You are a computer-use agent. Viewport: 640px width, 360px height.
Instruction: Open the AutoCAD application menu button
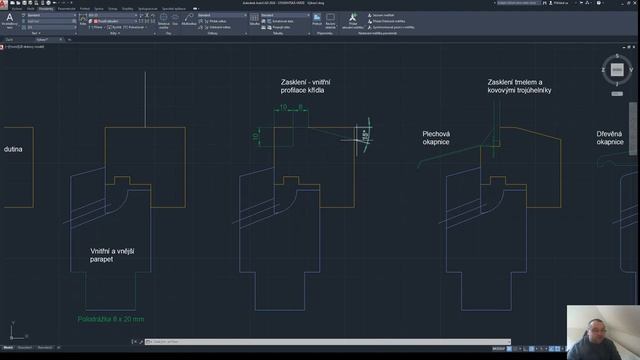pyautogui.click(x=4, y=5)
